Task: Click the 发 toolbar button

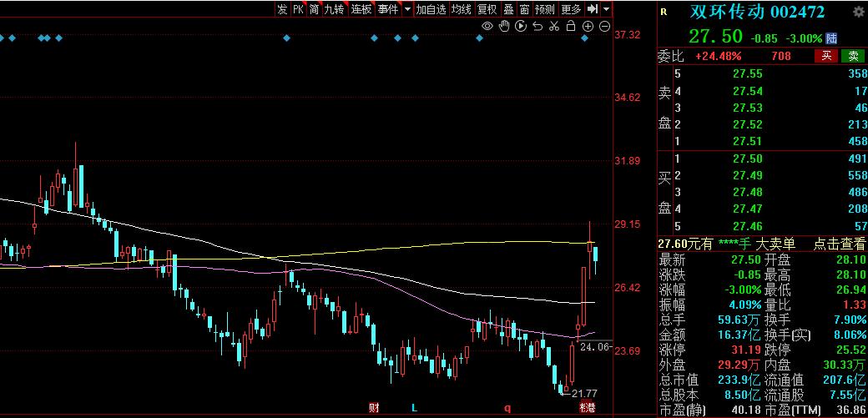Action: (x=282, y=9)
